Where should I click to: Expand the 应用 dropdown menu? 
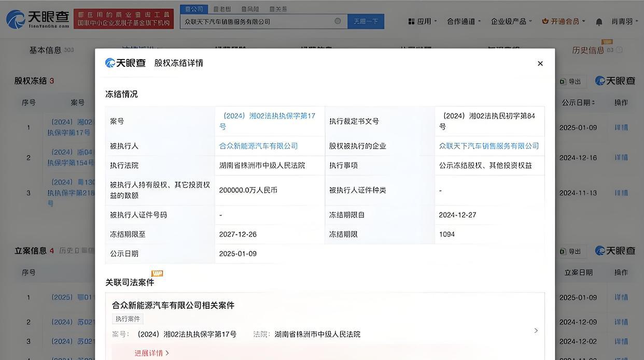pos(423,21)
